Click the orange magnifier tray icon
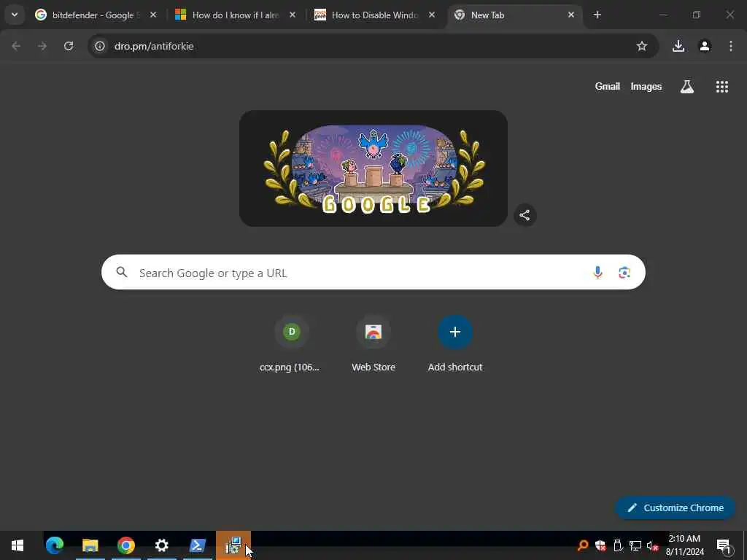 [583, 545]
